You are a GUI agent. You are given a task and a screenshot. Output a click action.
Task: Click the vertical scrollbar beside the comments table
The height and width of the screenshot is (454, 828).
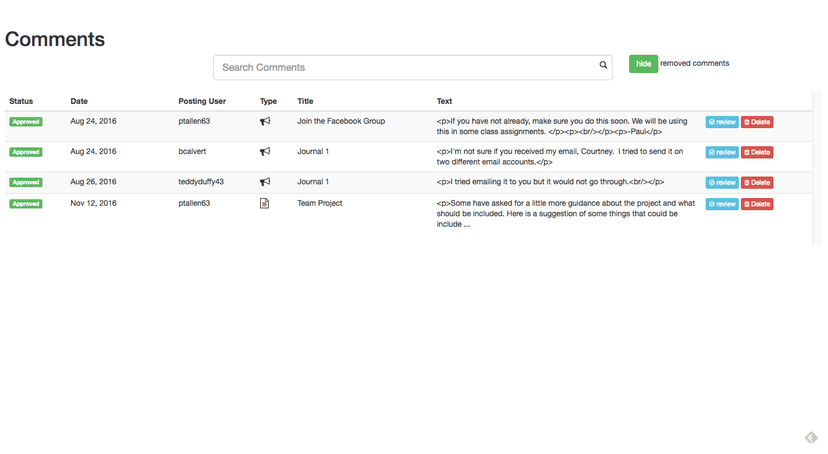817,168
